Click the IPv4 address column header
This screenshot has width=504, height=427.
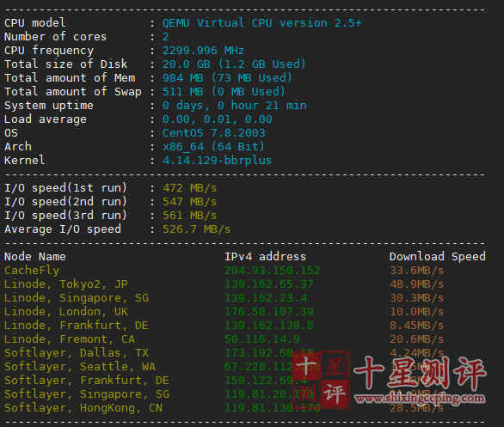(x=265, y=257)
